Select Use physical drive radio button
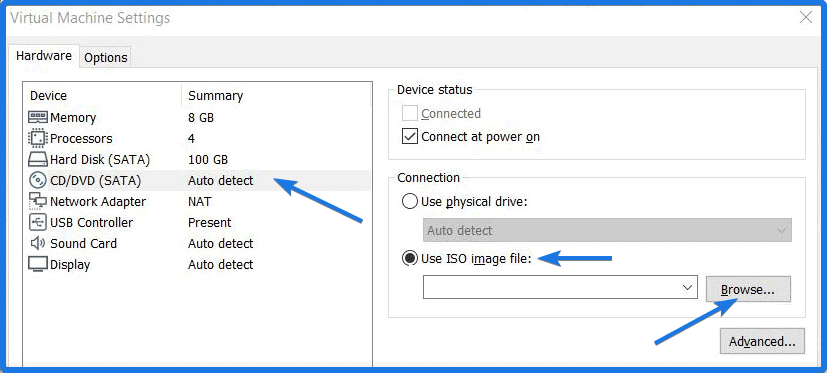Image resolution: width=827 pixels, height=373 pixels. (410, 202)
